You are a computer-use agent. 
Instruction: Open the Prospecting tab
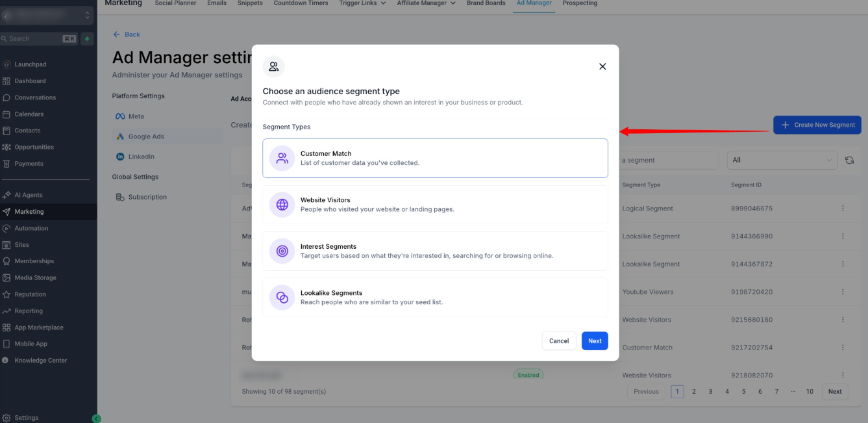coord(580,3)
